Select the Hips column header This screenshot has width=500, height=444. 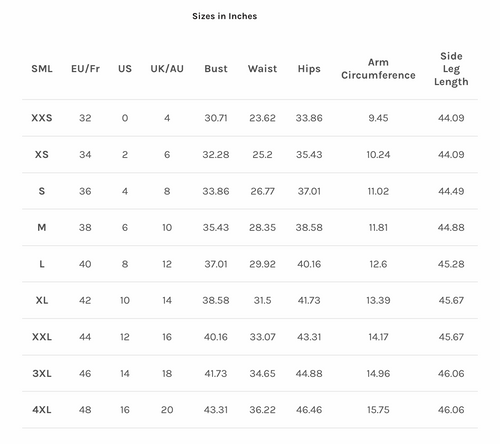309,69
